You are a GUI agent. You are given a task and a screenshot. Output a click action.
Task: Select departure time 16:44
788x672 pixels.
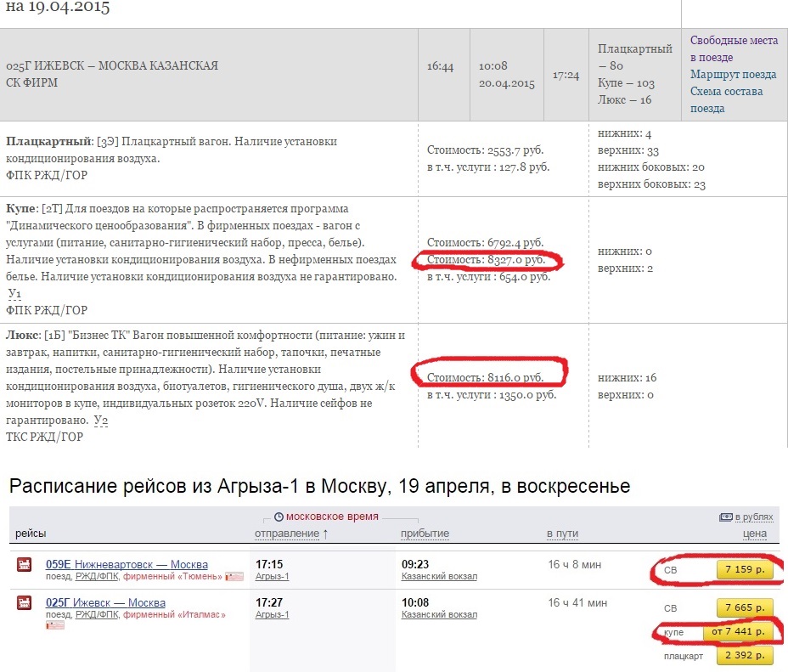click(x=440, y=66)
